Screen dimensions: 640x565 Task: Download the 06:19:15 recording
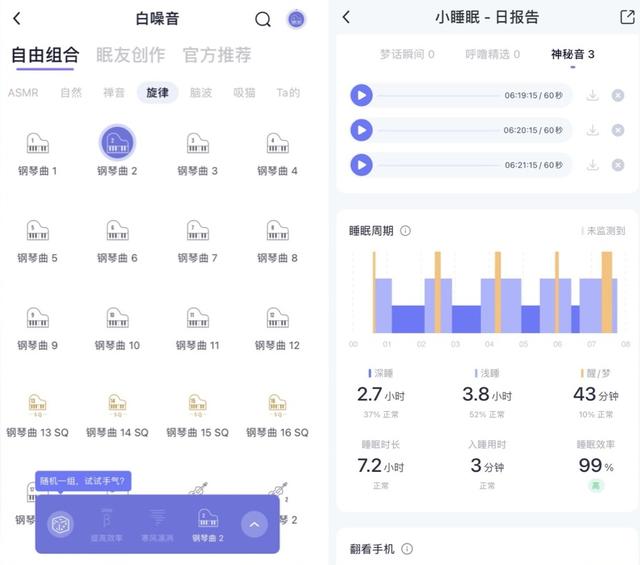pyautogui.click(x=592, y=96)
